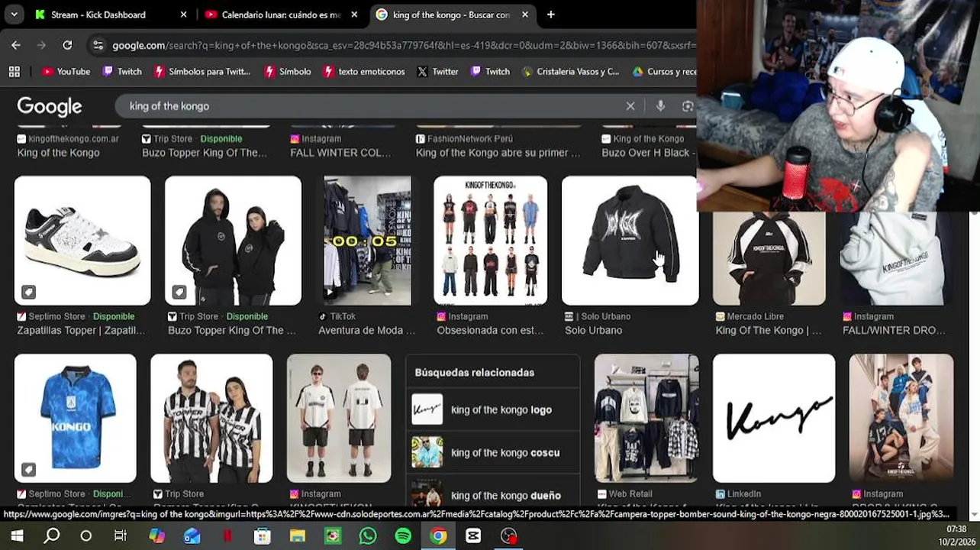Open Windows taskbar search

52,536
